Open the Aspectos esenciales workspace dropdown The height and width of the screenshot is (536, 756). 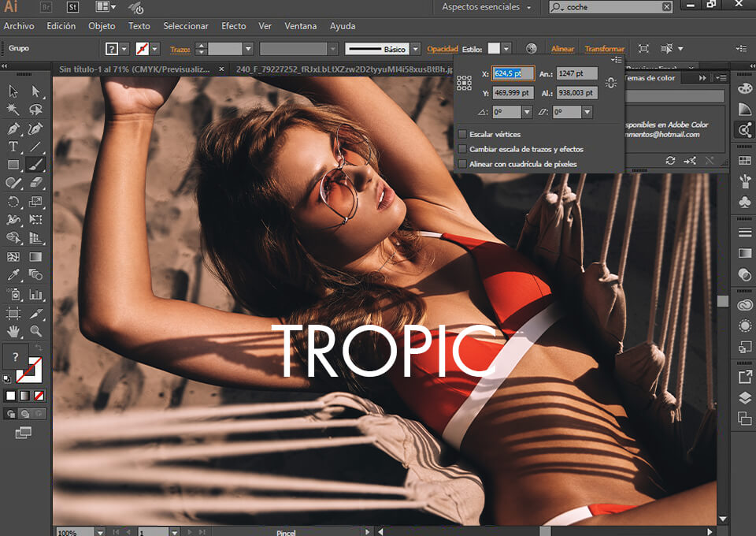coord(480,6)
